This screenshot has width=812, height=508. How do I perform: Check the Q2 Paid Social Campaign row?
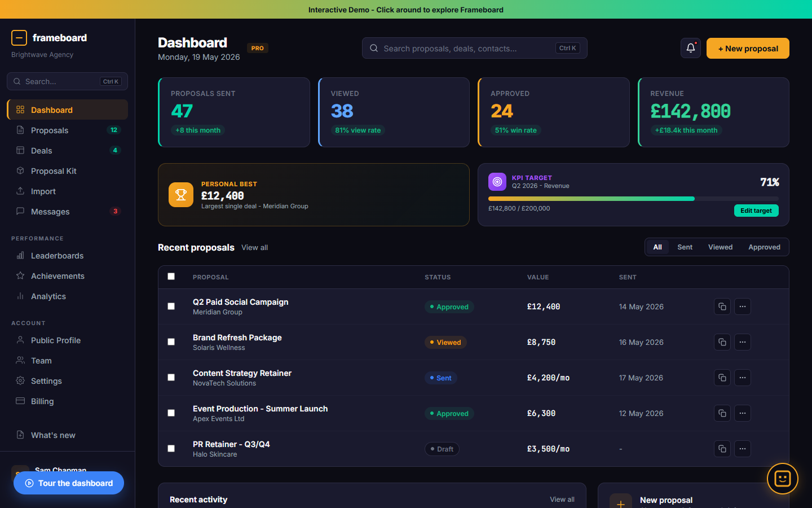coord(171,306)
